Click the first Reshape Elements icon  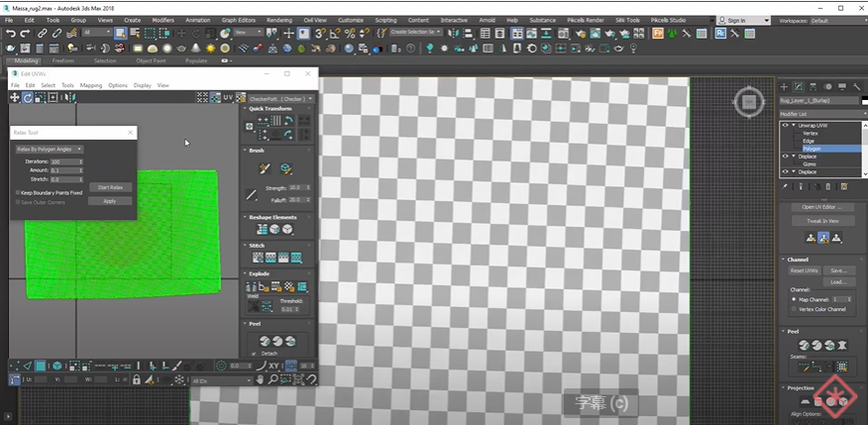click(x=263, y=229)
